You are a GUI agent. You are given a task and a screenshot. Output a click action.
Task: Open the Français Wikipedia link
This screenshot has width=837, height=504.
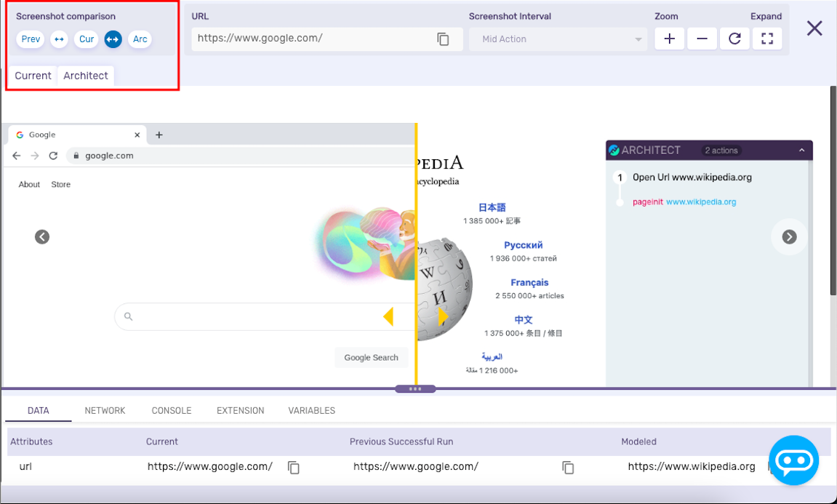(529, 282)
